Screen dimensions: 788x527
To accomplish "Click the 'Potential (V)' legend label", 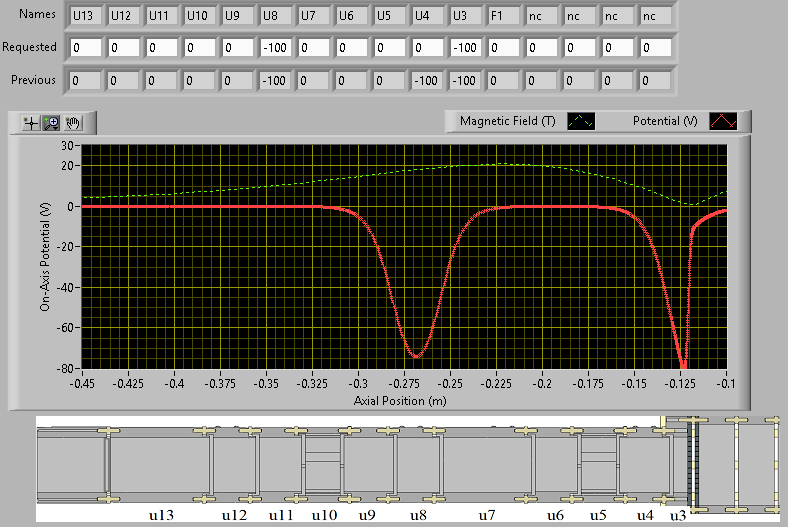I will tap(665, 121).
